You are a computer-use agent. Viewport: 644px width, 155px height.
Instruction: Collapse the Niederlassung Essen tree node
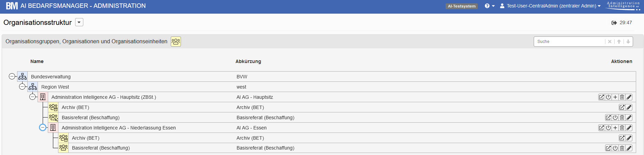43,127
